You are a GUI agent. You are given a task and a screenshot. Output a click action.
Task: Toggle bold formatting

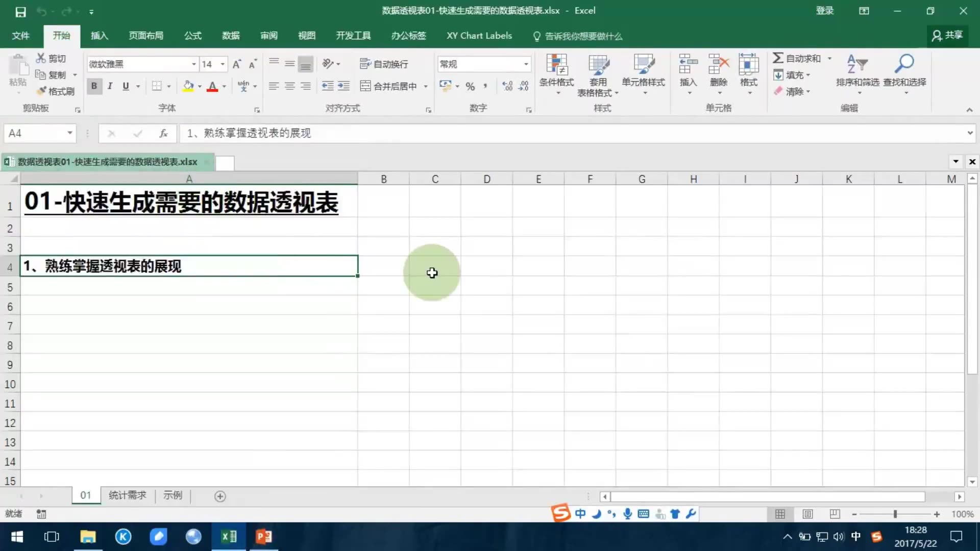click(x=94, y=86)
